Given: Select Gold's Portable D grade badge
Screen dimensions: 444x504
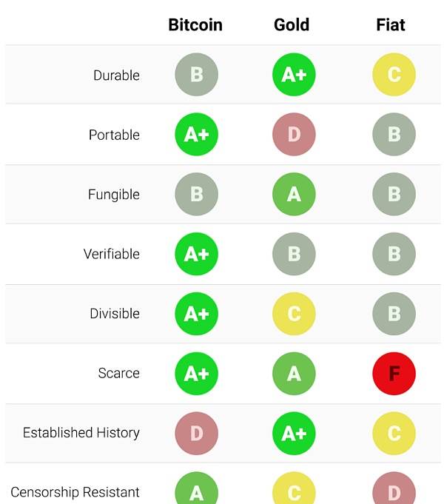Looking at the screenshot, I should 294,135.
